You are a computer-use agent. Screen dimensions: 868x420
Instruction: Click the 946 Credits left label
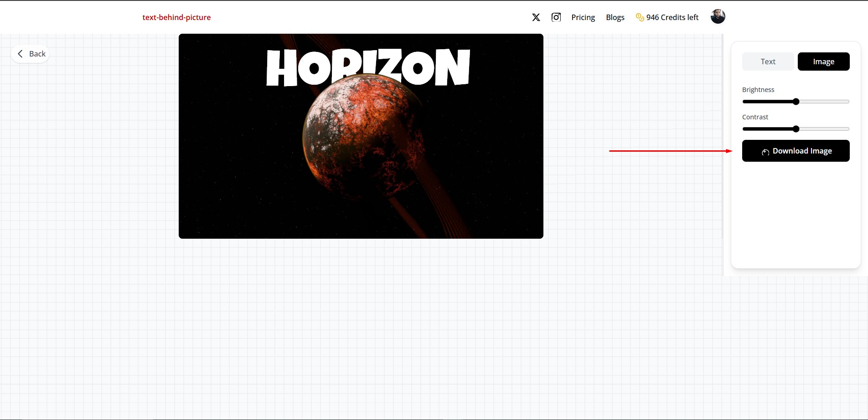click(x=672, y=17)
